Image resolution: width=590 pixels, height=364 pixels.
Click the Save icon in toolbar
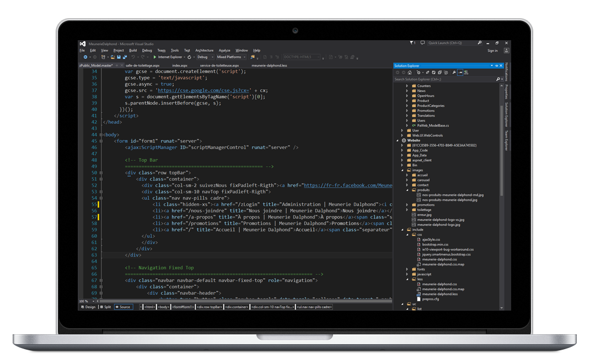pos(119,57)
